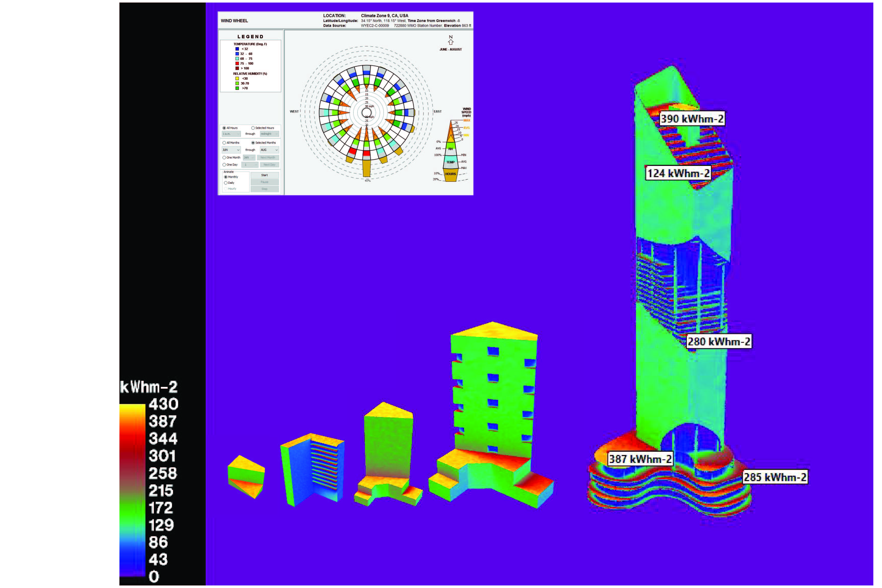This screenshot has height=588, width=882.
Task: Click the yellow <30 humidity legend swatch
Action: [237, 78]
